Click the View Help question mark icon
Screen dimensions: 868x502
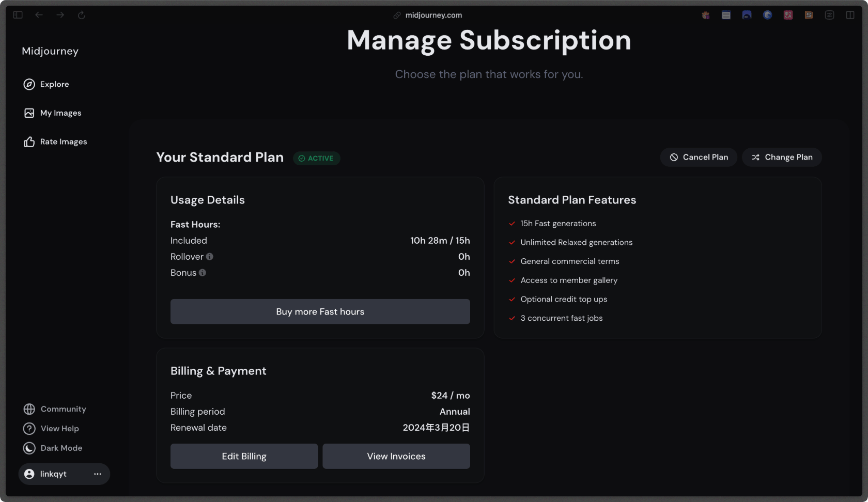pyautogui.click(x=29, y=429)
